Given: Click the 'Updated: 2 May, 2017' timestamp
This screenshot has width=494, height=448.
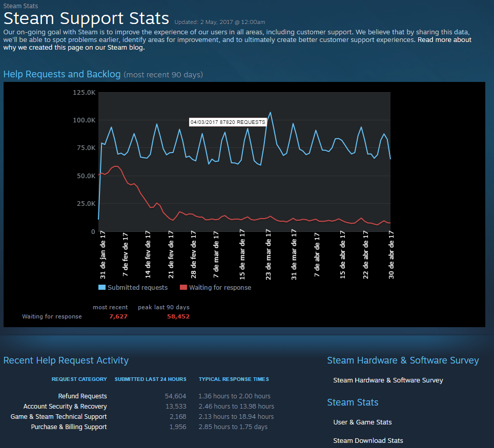Looking at the screenshot, I should tap(220, 23).
